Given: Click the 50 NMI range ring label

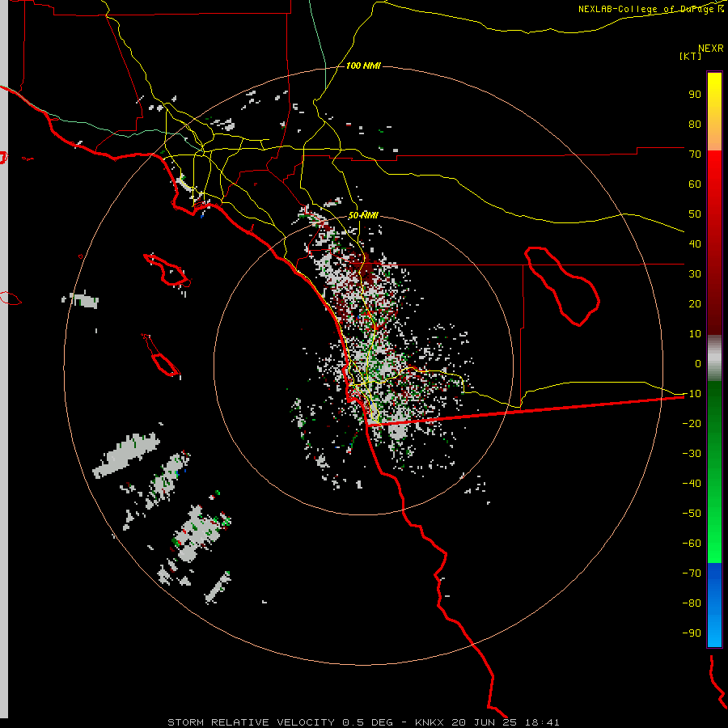Looking at the screenshot, I should tap(363, 215).
